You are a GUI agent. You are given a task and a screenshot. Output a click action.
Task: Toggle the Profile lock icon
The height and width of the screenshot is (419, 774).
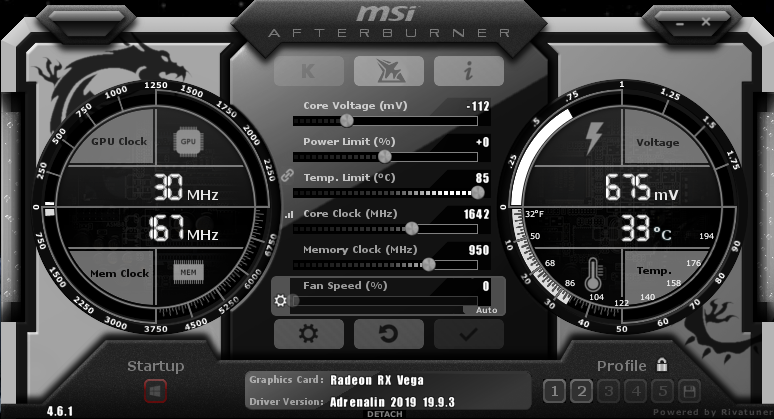point(662,365)
